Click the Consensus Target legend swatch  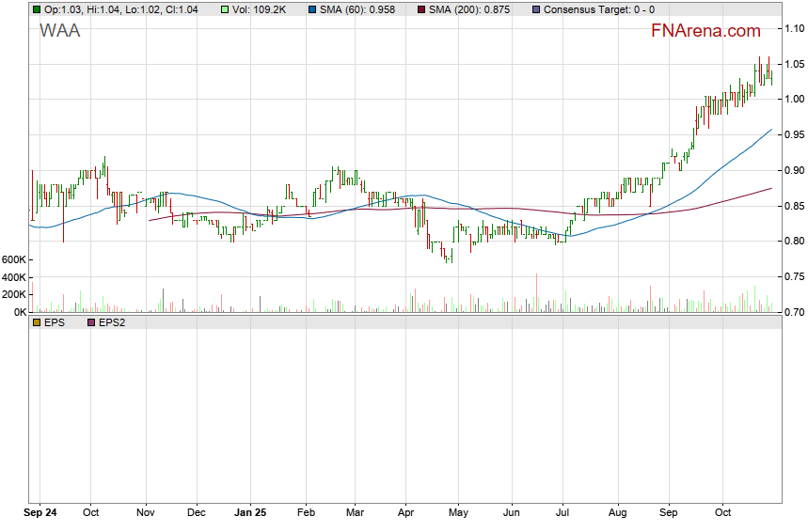[535, 10]
